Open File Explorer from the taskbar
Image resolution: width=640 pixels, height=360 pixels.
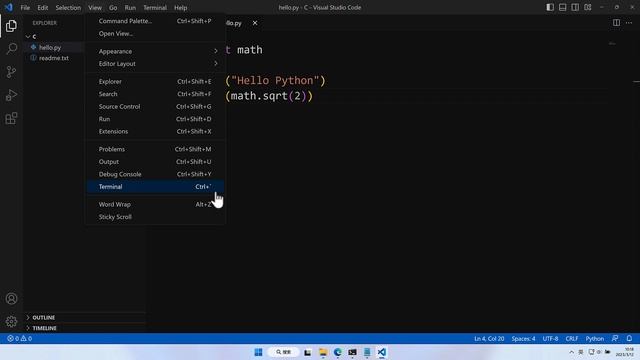click(323, 352)
